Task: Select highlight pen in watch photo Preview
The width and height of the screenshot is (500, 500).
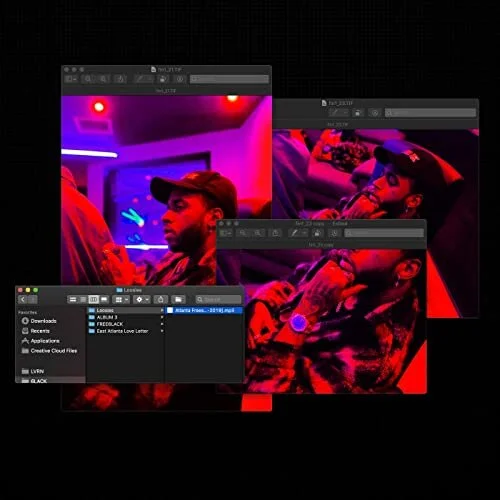Action: click(x=295, y=233)
